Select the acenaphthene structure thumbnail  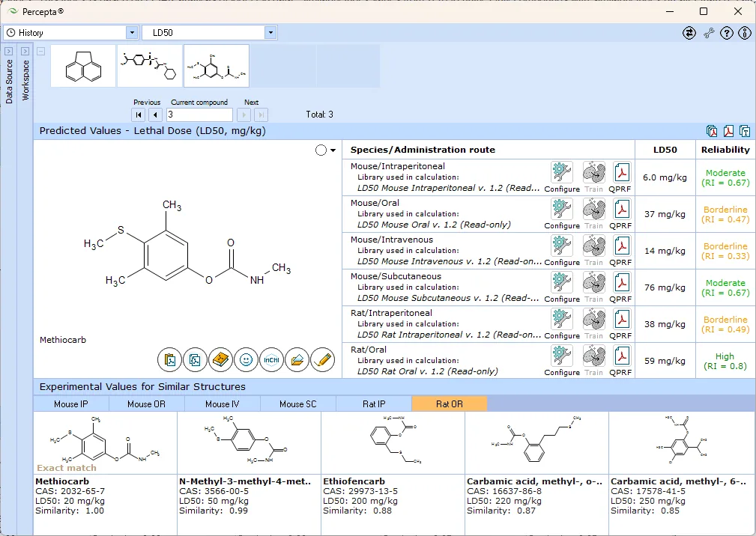point(83,66)
